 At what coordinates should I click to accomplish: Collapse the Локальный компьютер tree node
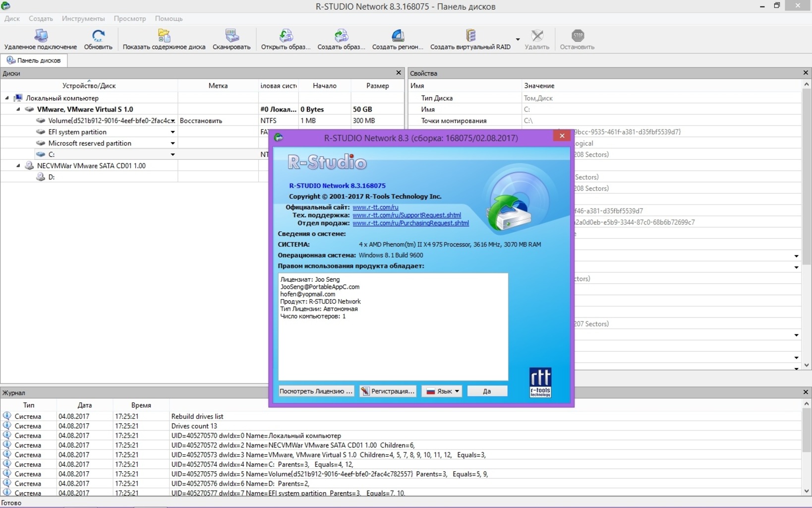point(7,98)
